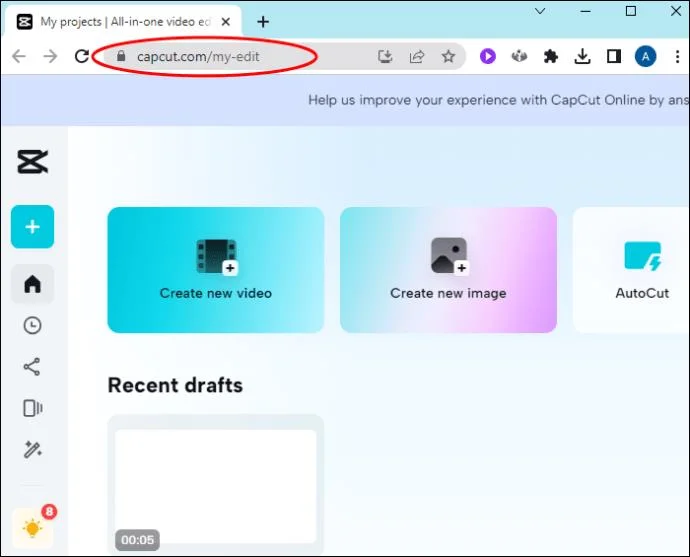
Task: Open the magic wand tools icon
Action: point(33,449)
